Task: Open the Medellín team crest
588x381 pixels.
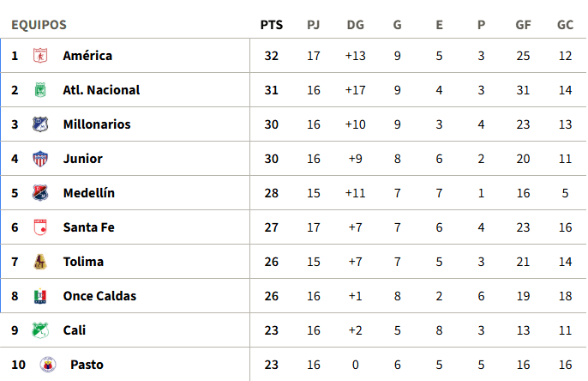Action: [40, 193]
